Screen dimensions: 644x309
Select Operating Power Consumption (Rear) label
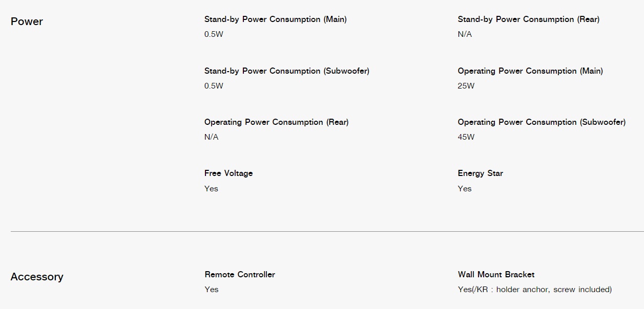[x=277, y=122]
